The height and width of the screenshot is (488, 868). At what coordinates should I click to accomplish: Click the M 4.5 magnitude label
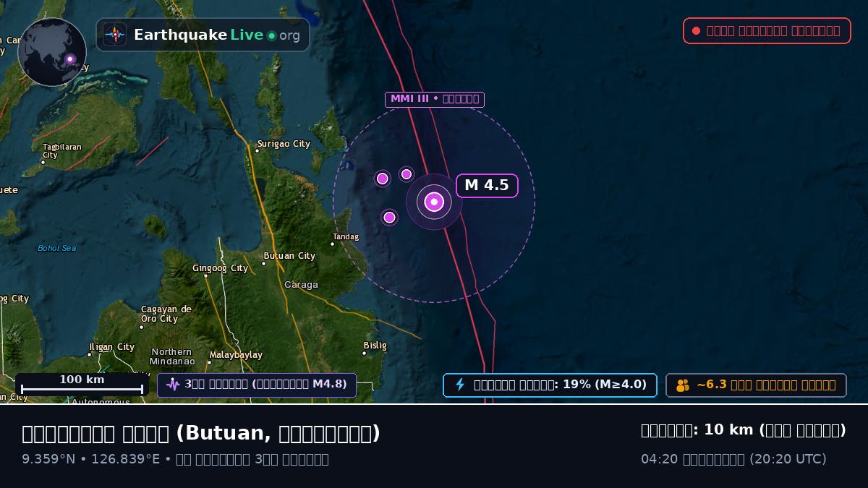click(x=487, y=186)
